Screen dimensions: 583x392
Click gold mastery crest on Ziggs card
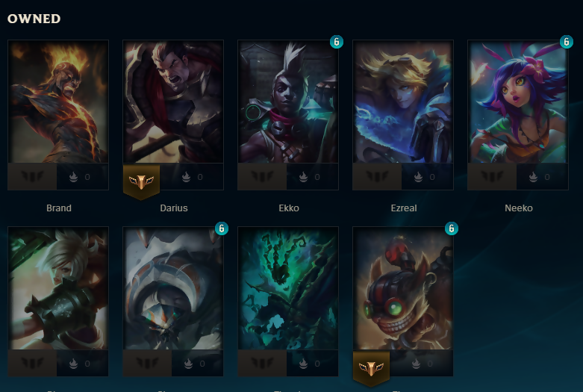pos(371,369)
